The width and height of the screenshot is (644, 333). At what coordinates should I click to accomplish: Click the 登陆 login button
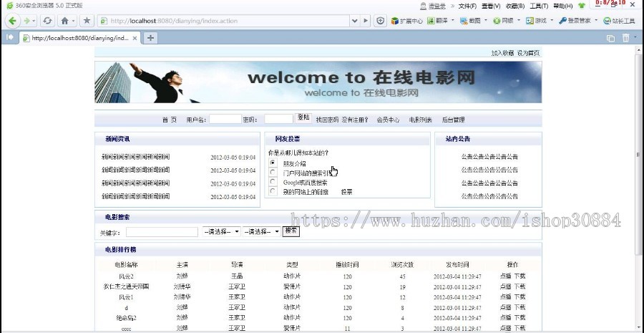[x=303, y=117]
